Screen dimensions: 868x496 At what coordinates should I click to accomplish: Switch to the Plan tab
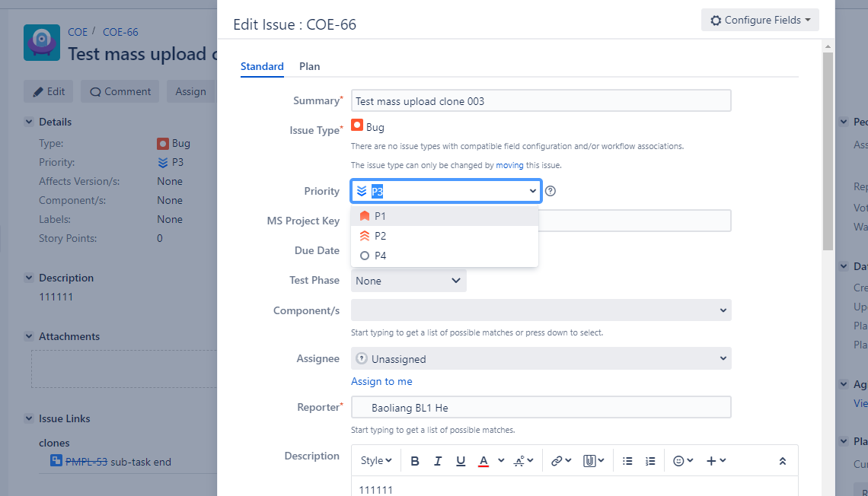[309, 66]
